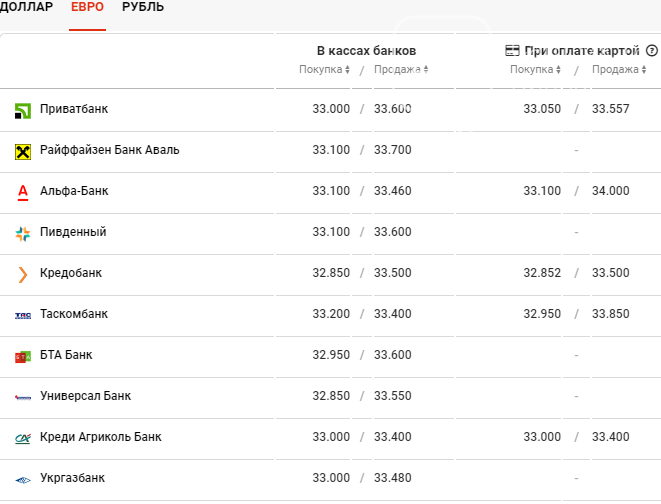Click the В кассах банков column header
Screen dimensions: 661x504
pyautogui.click(x=366, y=51)
